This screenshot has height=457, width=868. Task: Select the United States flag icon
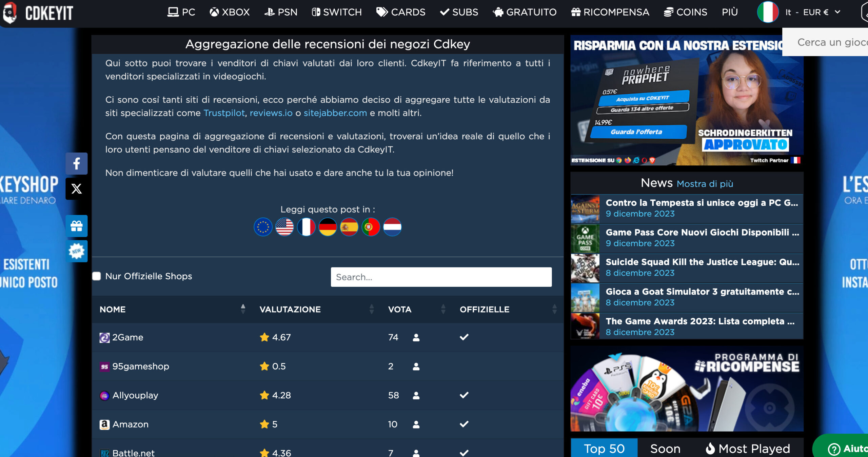(x=284, y=227)
